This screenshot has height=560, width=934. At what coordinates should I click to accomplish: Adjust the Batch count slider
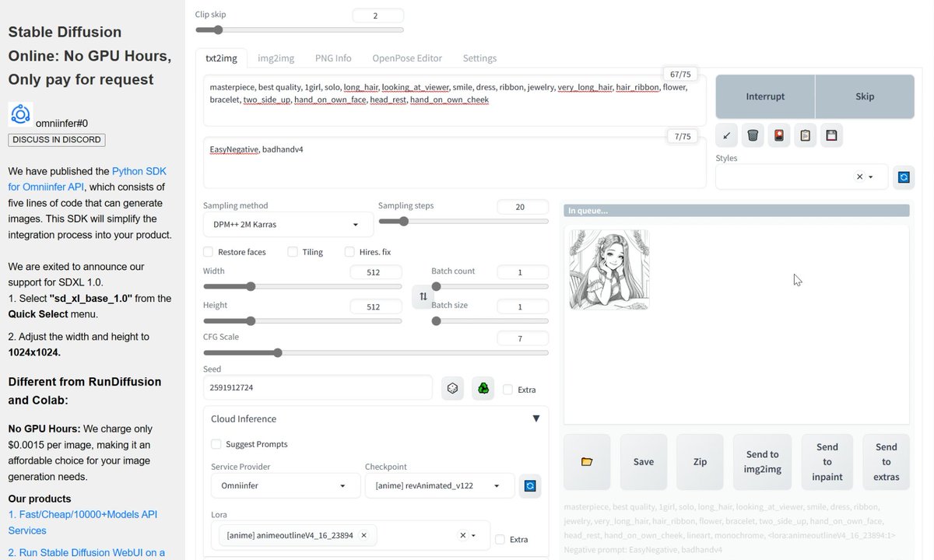pyautogui.click(x=490, y=286)
